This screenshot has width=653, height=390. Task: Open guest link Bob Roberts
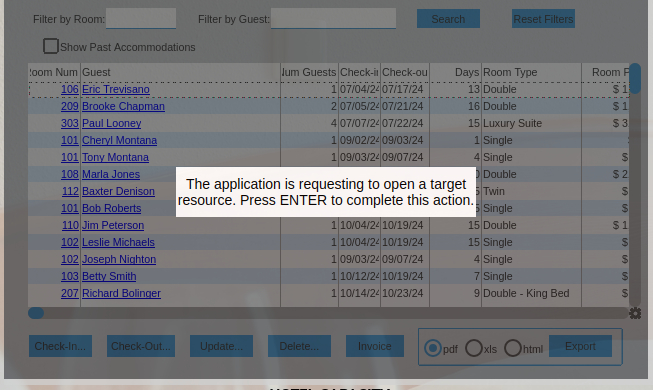112,208
